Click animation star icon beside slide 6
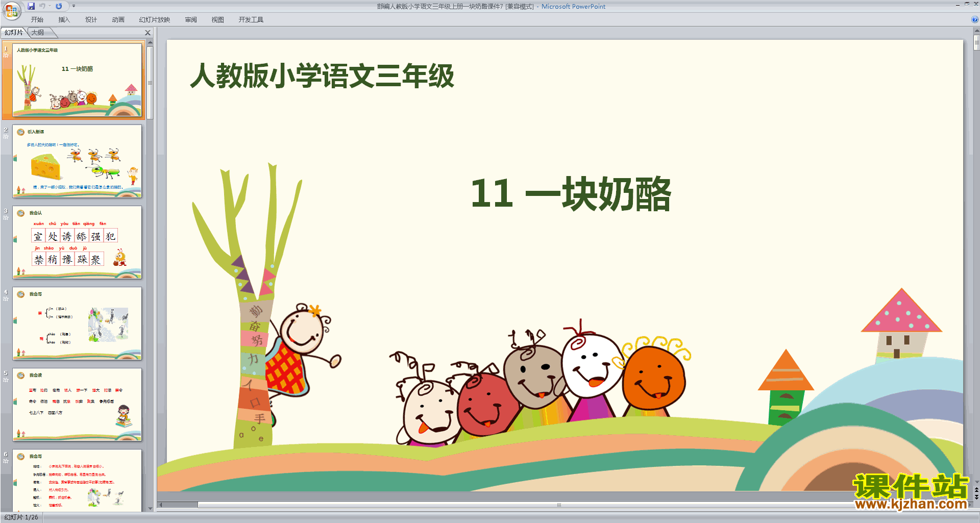980x523 pixels. pyautogui.click(x=6, y=461)
